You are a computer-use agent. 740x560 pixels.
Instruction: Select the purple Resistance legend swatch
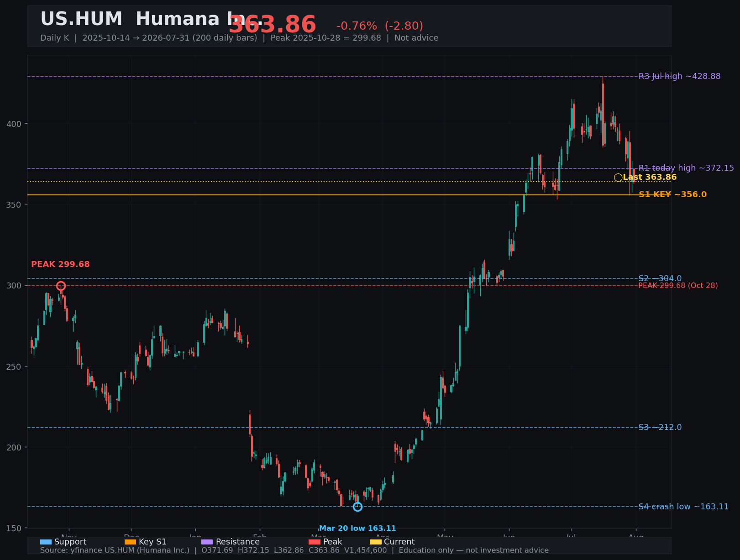pos(207,542)
